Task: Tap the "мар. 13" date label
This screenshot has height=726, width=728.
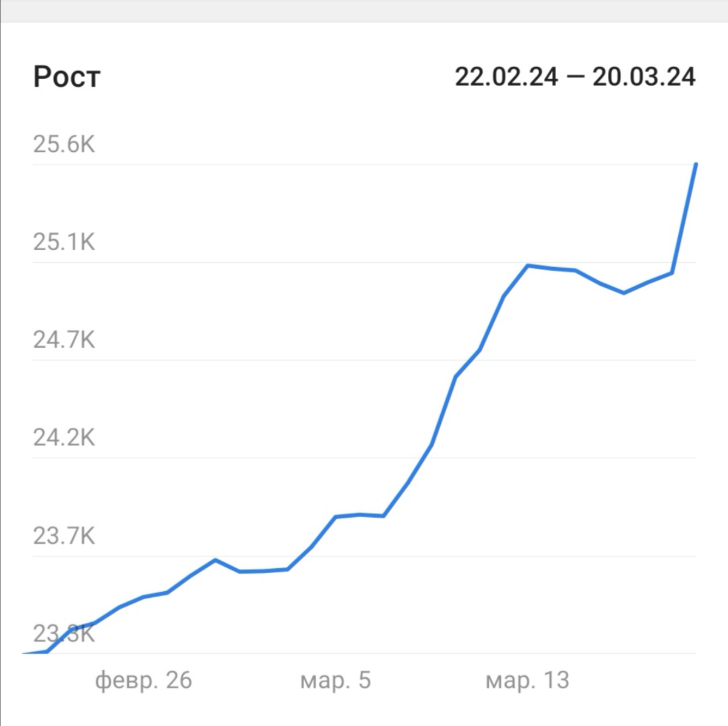Action: pos(527,680)
